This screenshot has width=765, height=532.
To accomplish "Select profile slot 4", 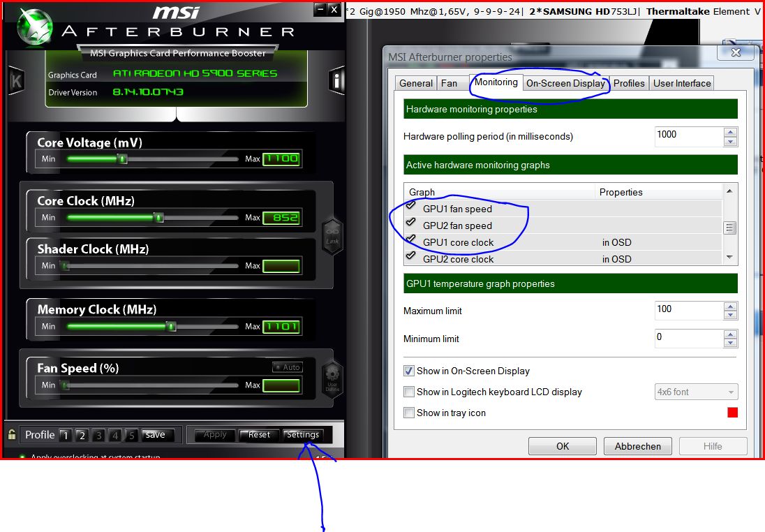I will pyautogui.click(x=115, y=435).
